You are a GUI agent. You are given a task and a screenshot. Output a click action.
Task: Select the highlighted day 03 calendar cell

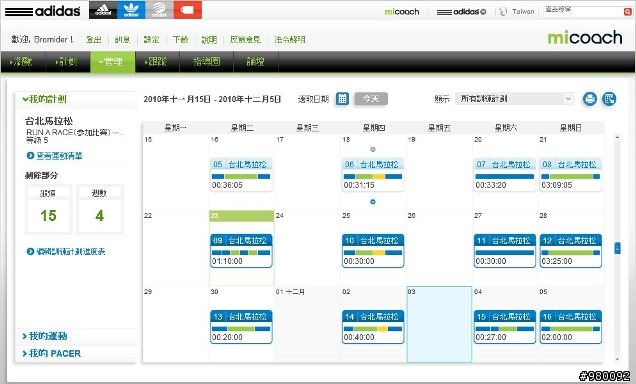(439, 324)
